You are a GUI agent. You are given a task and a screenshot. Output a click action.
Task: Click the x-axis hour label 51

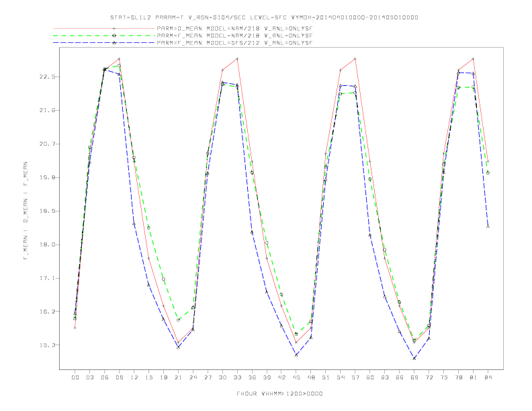point(326,377)
